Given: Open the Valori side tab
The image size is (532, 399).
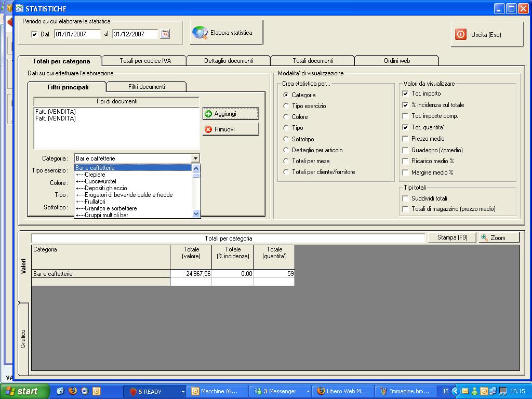Looking at the screenshot, I should coord(23,266).
